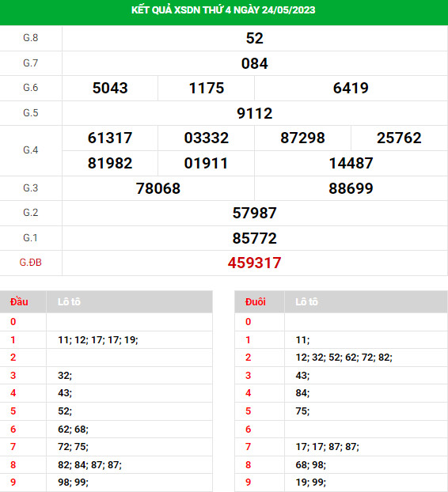Click the Đầu row 1 loto list
448x492 pixels.
(98, 340)
